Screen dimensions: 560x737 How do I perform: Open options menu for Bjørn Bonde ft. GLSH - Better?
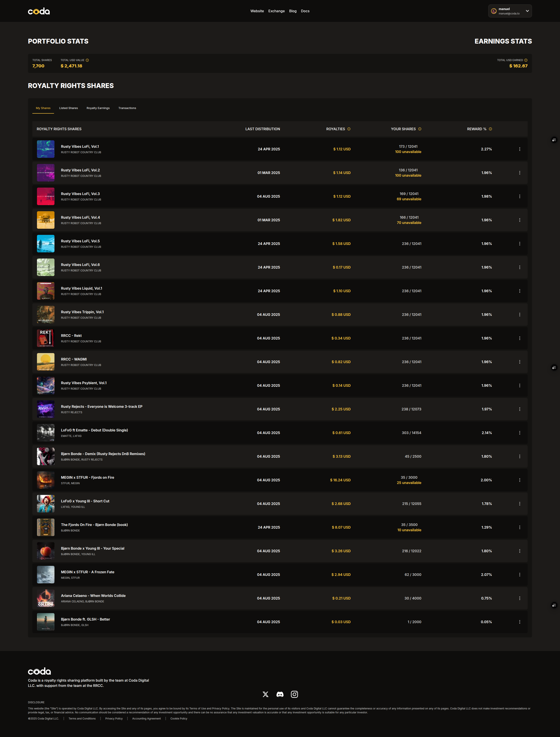[x=519, y=622]
